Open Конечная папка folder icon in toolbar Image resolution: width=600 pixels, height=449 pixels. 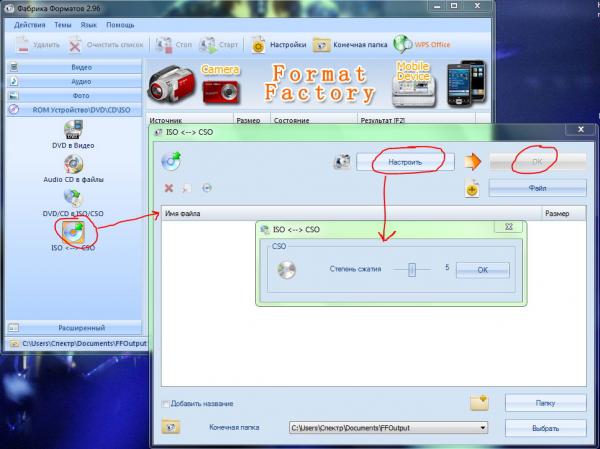[321, 45]
